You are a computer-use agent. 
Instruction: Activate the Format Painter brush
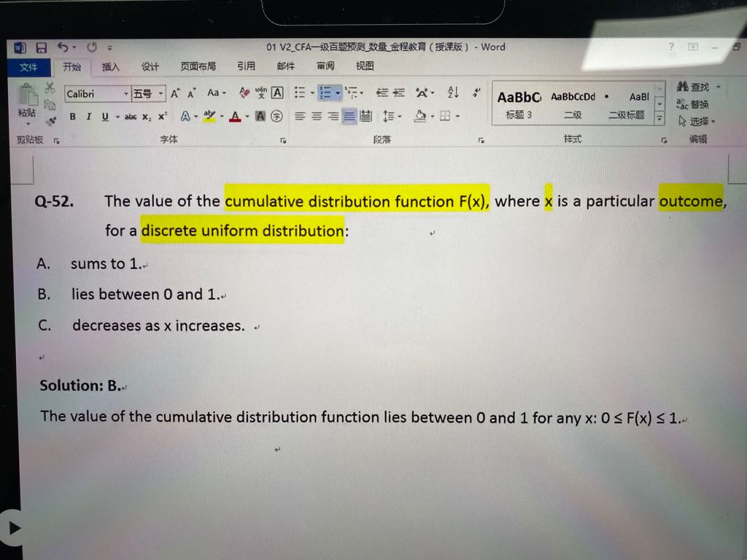50,121
